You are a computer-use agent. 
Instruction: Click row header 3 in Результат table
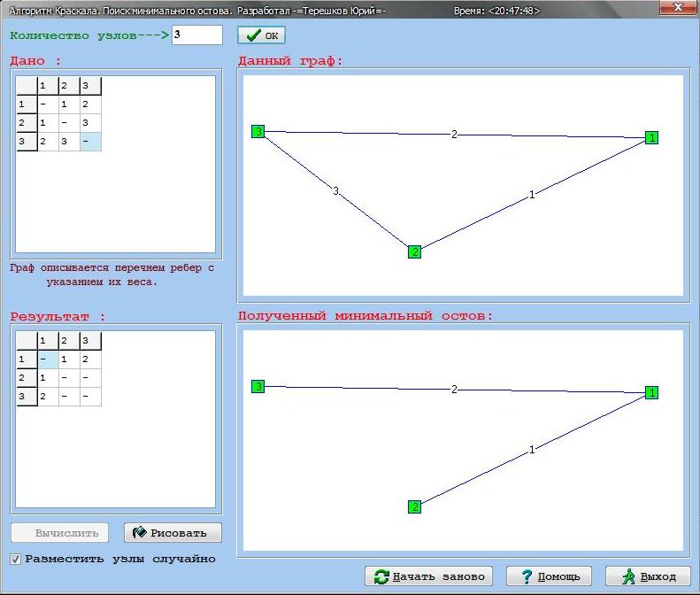[27, 397]
